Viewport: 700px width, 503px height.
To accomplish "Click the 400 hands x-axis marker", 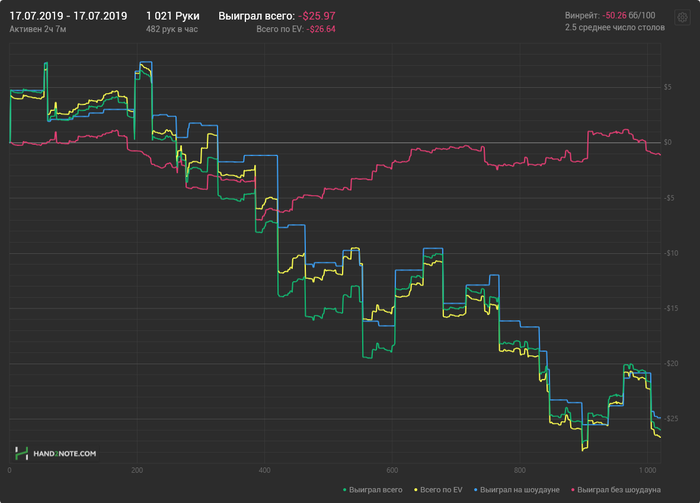I will (x=265, y=469).
